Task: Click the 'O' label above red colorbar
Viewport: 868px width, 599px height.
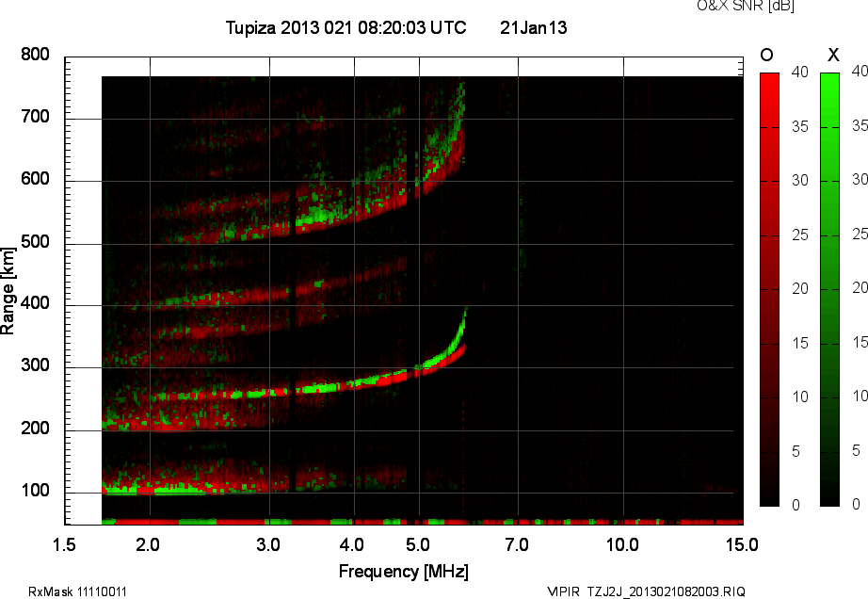Action: (x=766, y=55)
